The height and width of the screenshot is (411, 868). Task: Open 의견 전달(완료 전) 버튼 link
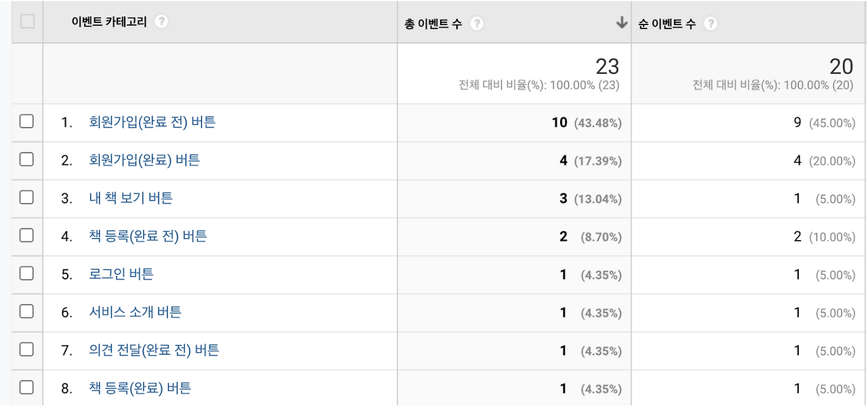pyautogui.click(x=154, y=350)
